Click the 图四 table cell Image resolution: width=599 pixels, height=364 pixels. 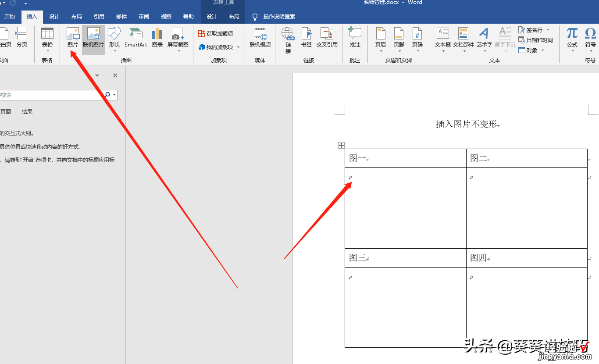tap(527, 258)
